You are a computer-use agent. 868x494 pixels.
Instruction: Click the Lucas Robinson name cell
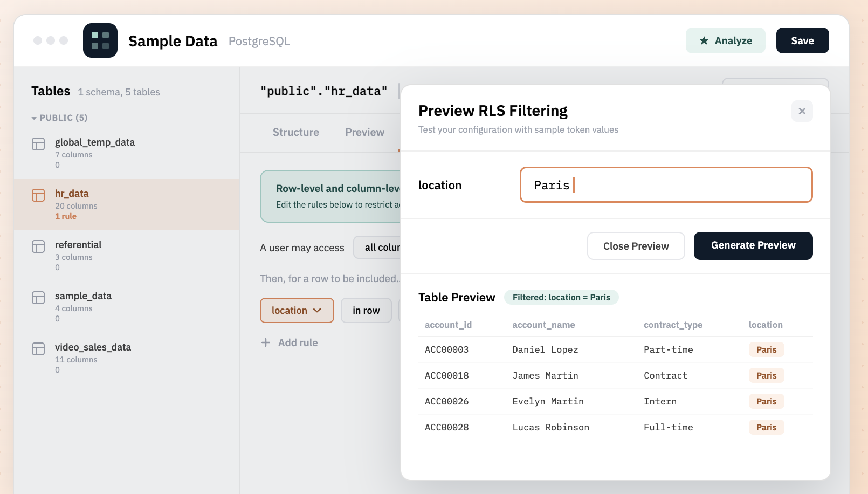550,427
